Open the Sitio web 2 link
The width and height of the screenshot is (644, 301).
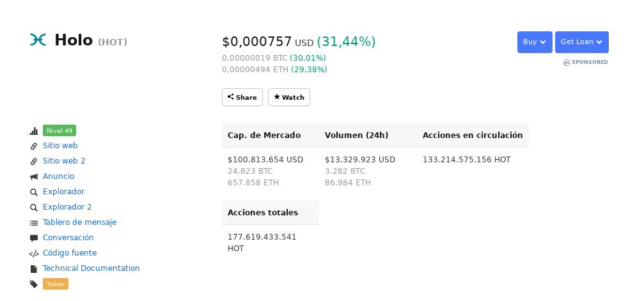pos(64,161)
